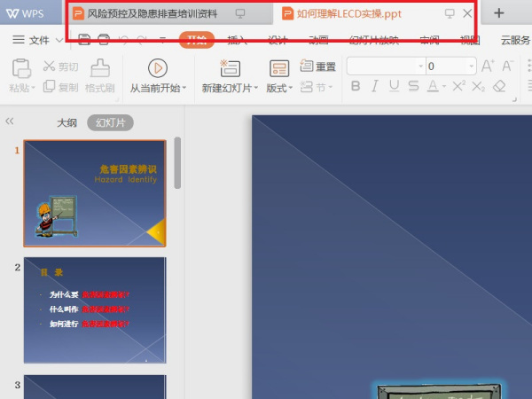Apply font color with A icon
Screen dimensions: 532x399
[x=433, y=86]
